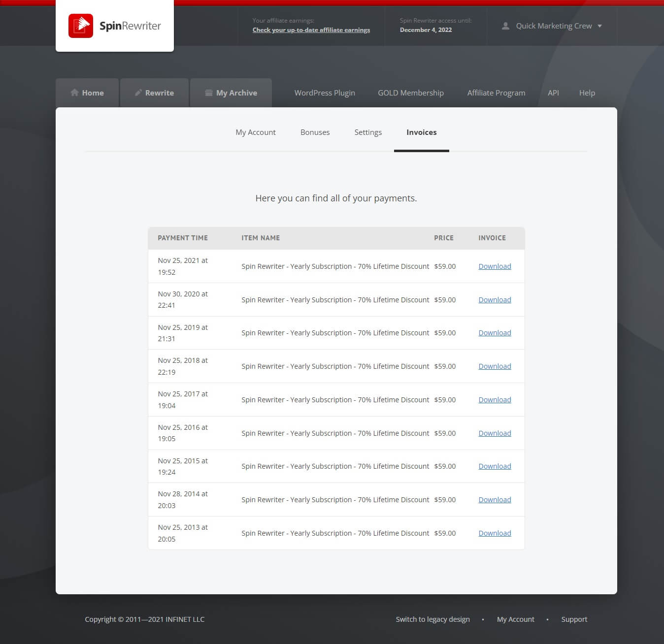Click the 'Nov 25, 2019 at 21:31' payment time
This screenshot has height=644, width=664.
click(183, 333)
